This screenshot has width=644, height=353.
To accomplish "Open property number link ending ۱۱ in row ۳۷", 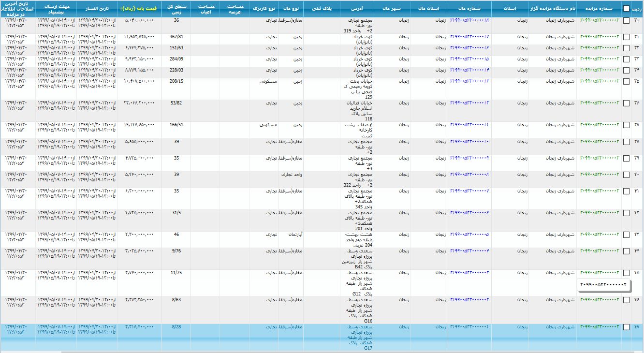I will point(469,125).
